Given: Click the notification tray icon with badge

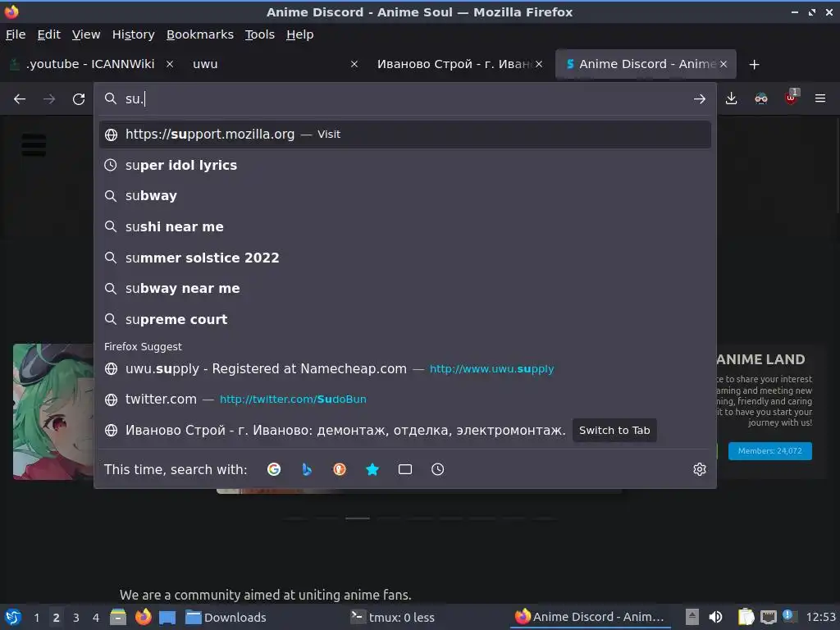Looking at the screenshot, I should pyautogui.click(x=790, y=616).
